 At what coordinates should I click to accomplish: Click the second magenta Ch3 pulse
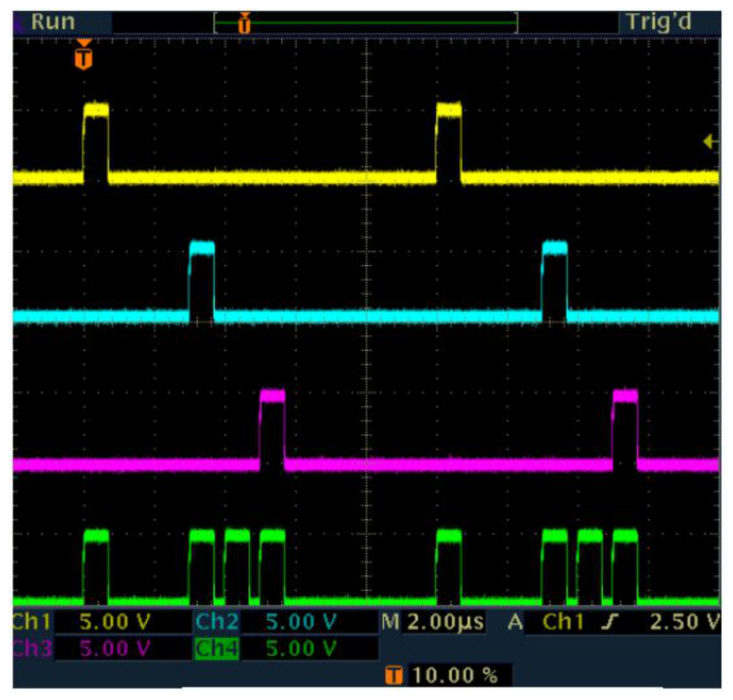626,430
